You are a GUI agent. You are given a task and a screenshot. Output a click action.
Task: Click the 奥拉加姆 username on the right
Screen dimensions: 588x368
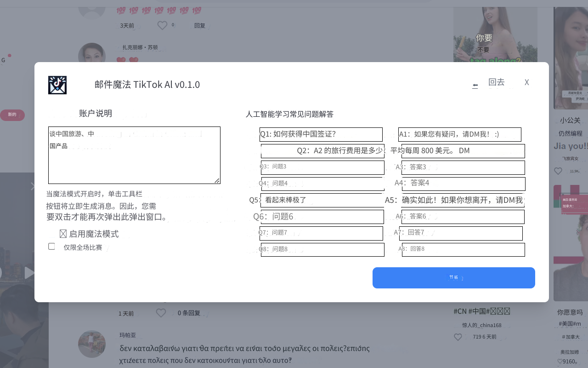click(570, 352)
